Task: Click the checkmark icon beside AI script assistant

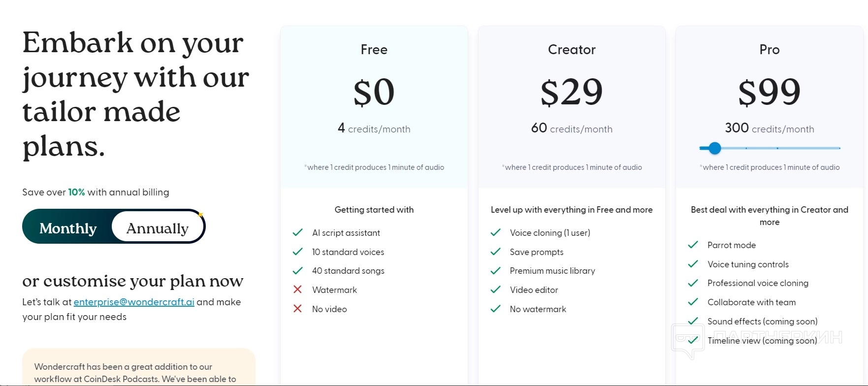Action: point(297,232)
